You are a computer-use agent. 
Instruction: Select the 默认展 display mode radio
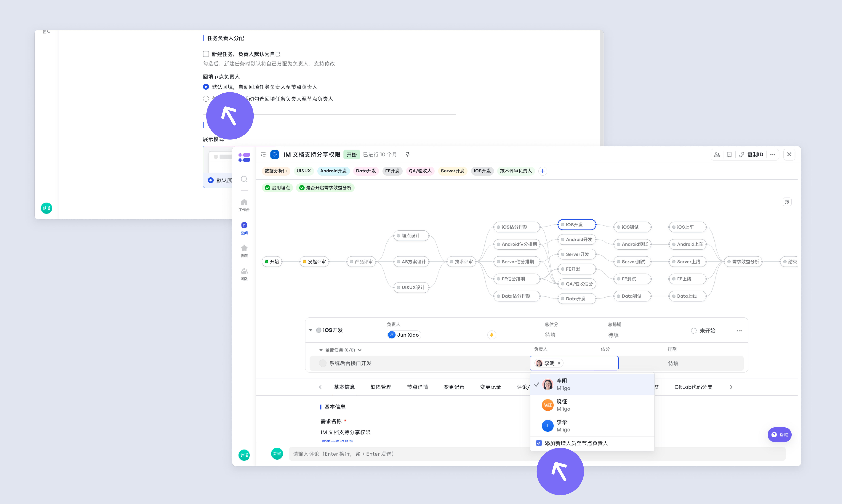(x=211, y=180)
